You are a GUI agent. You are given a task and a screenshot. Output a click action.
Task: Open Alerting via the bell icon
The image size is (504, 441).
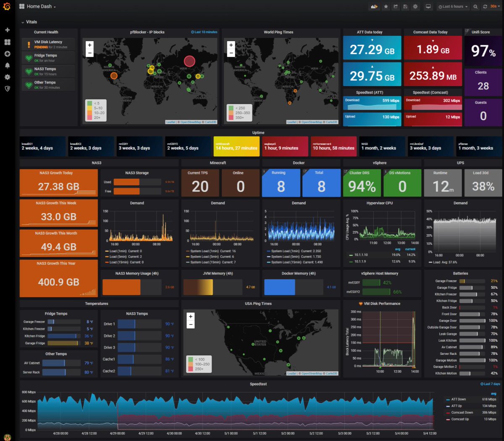tap(7, 66)
